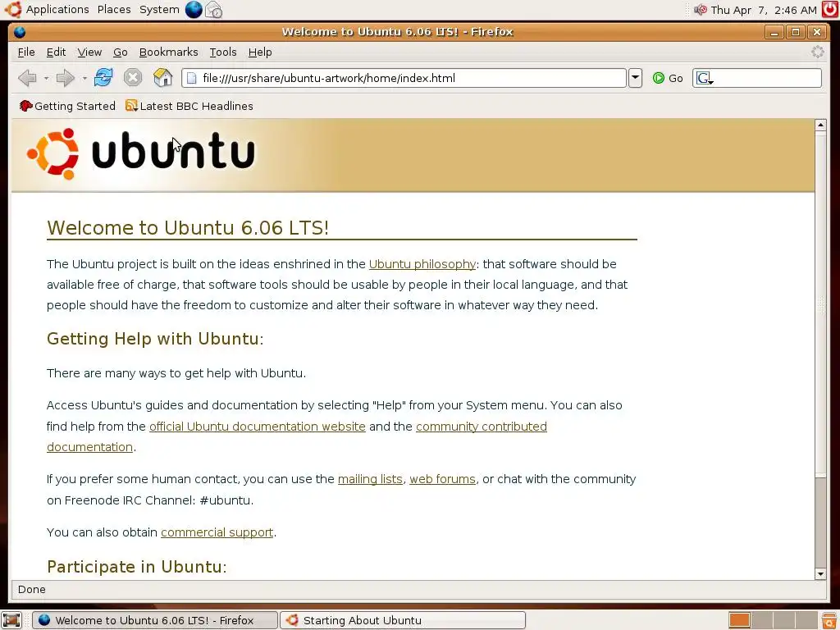Open the View menu
This screenshot has height=630, width=840.
click(89, 52)
